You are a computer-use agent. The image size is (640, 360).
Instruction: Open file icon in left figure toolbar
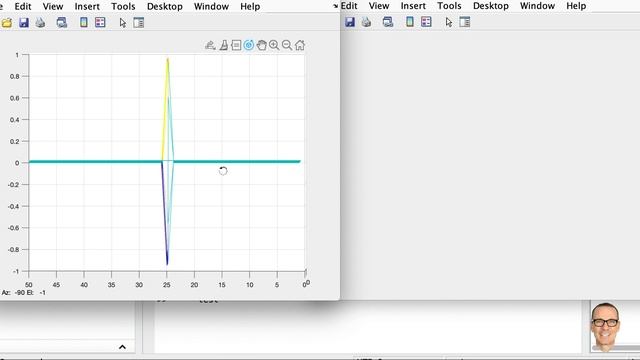[x=7, y=23]
